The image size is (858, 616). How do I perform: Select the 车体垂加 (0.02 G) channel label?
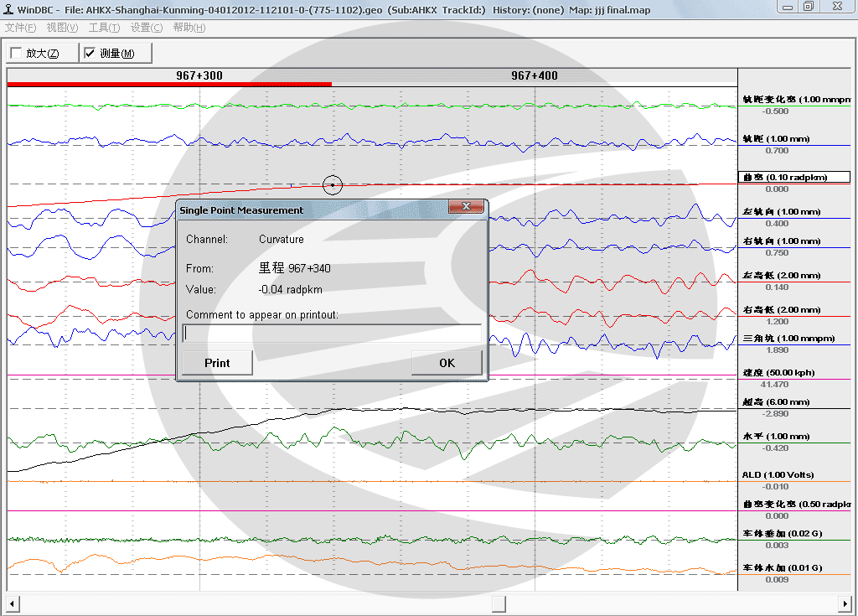point(783,533)
